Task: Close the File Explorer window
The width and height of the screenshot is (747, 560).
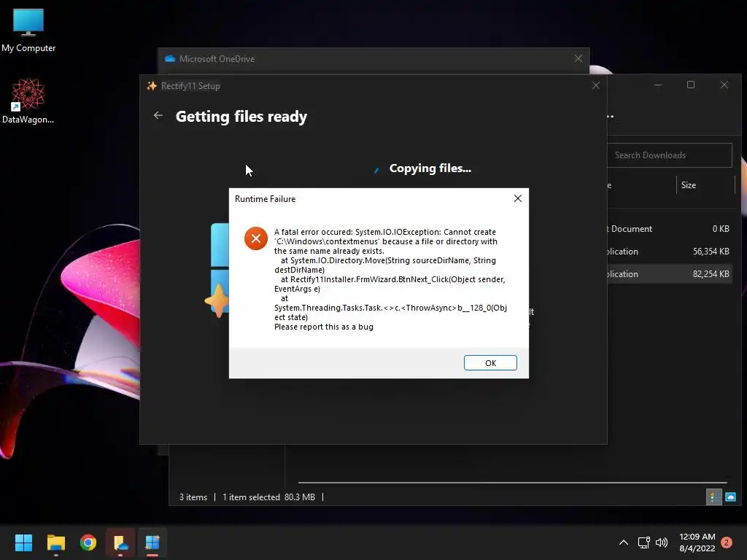Action: 724,85
